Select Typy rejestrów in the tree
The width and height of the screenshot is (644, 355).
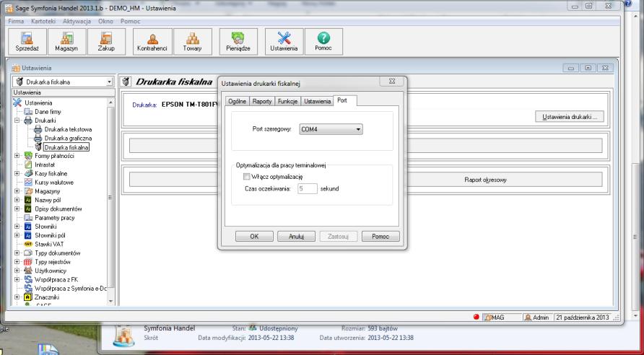point(53,262)
